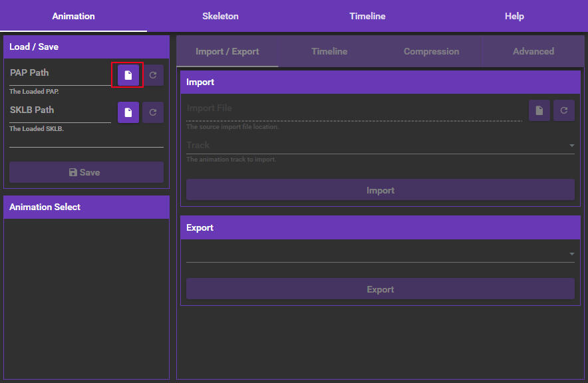Screen dimensions: 588x383
Task: Open the Track dropdown
Action: click(x=571, y=145)
